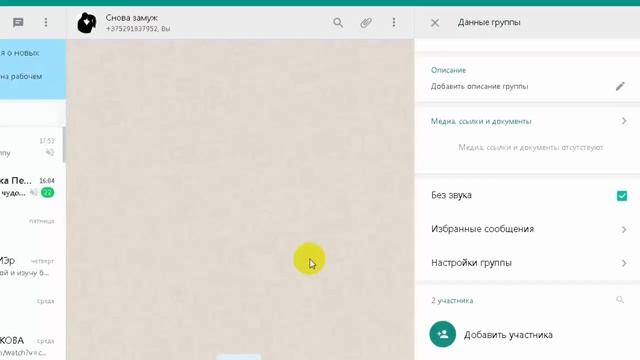Click the Описание heading
640x360 pixels.
tap(448, 70)
